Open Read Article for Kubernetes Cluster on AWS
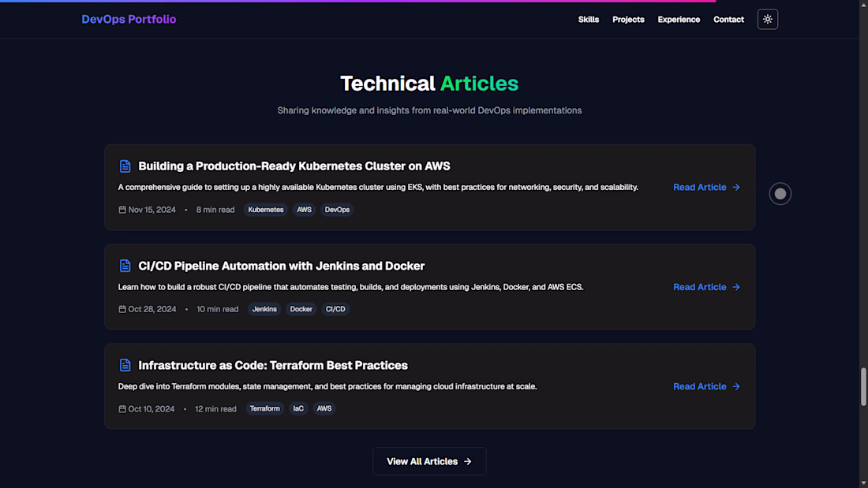 pyautogui.click(x=705, y=187)
